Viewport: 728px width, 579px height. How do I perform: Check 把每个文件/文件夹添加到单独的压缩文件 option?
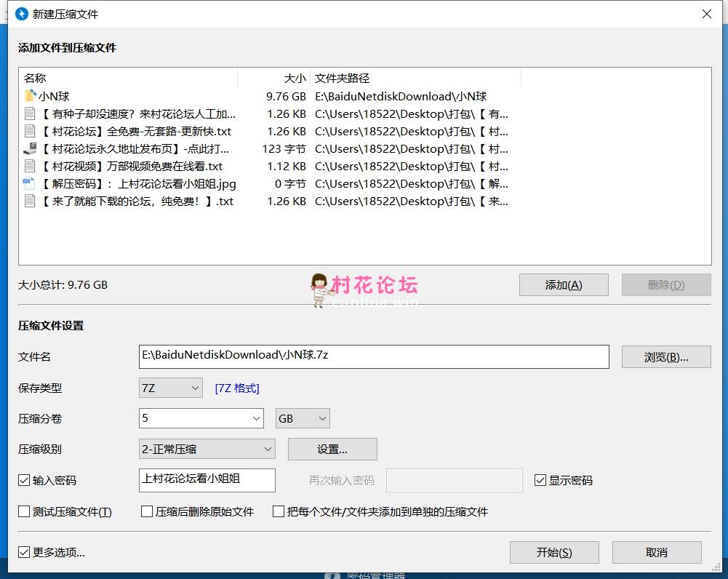(x=279, y=511)
